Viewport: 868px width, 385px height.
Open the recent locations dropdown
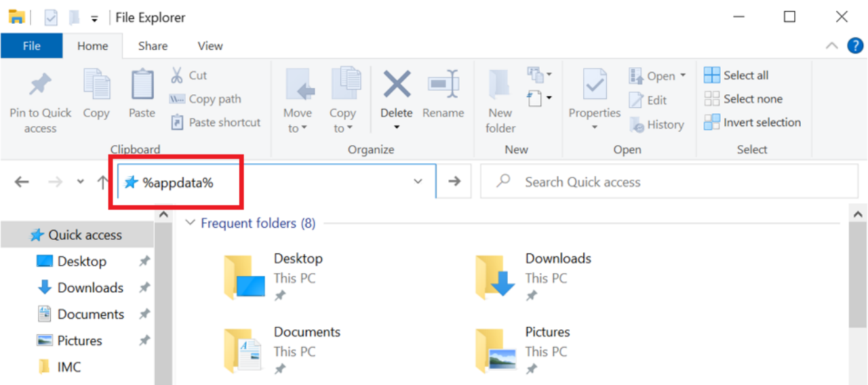[80, 182]
